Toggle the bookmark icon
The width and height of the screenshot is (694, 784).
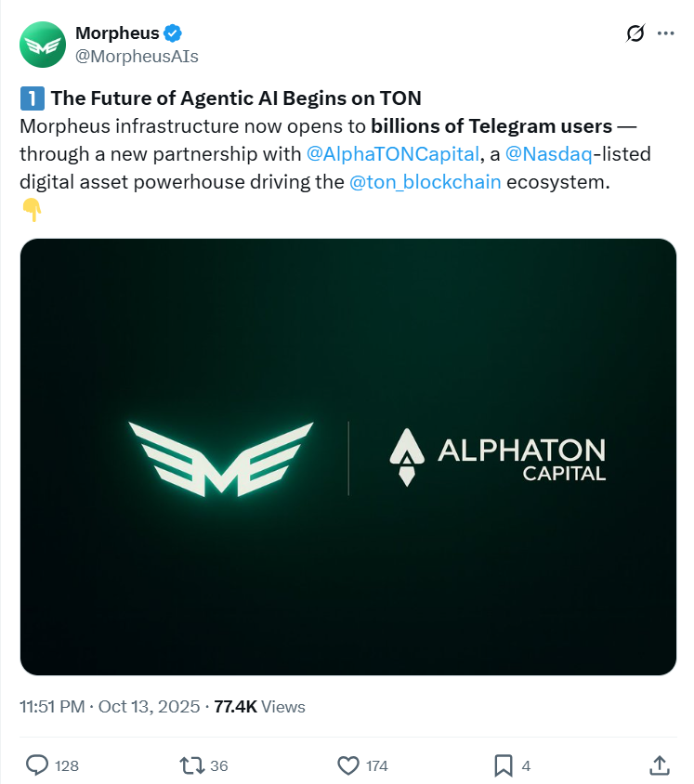point(503,764)
